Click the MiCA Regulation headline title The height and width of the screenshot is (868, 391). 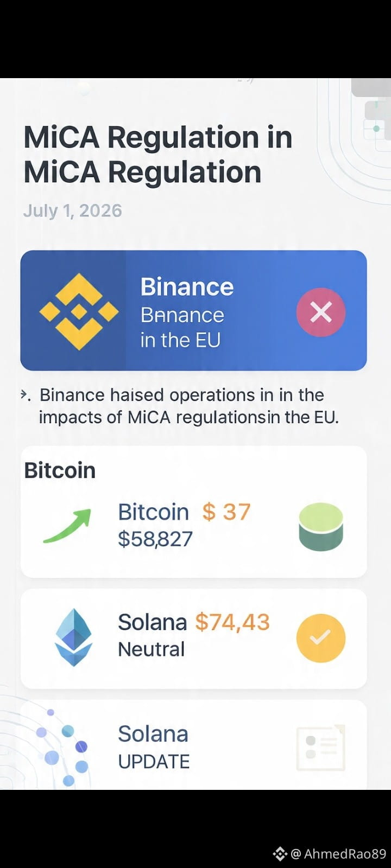[158, 155]
